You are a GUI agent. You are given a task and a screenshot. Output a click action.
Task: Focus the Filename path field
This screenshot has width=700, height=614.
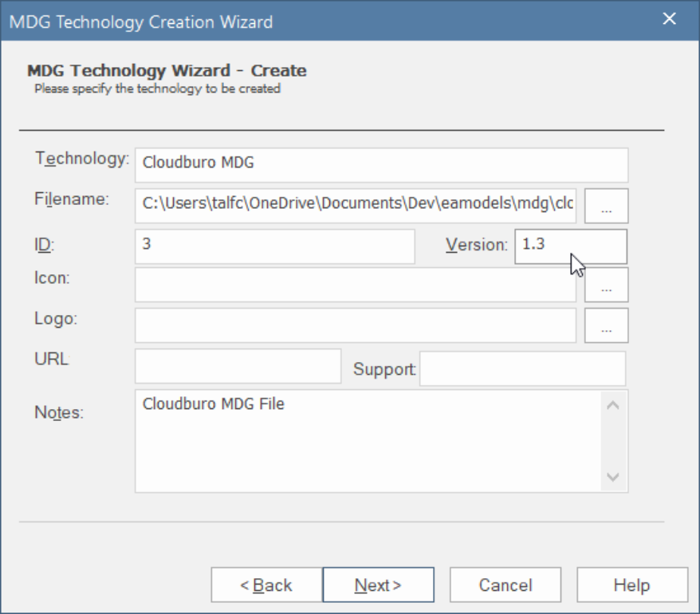[356, 205]
